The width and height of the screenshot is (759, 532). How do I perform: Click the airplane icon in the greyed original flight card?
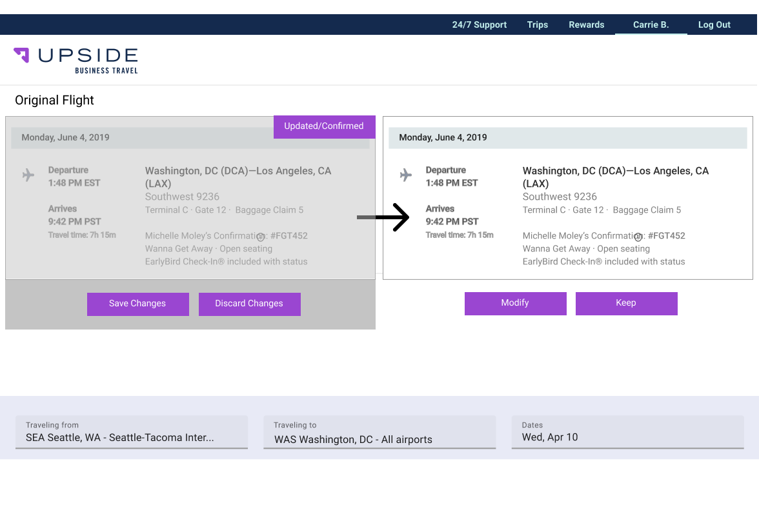(28, 175)
